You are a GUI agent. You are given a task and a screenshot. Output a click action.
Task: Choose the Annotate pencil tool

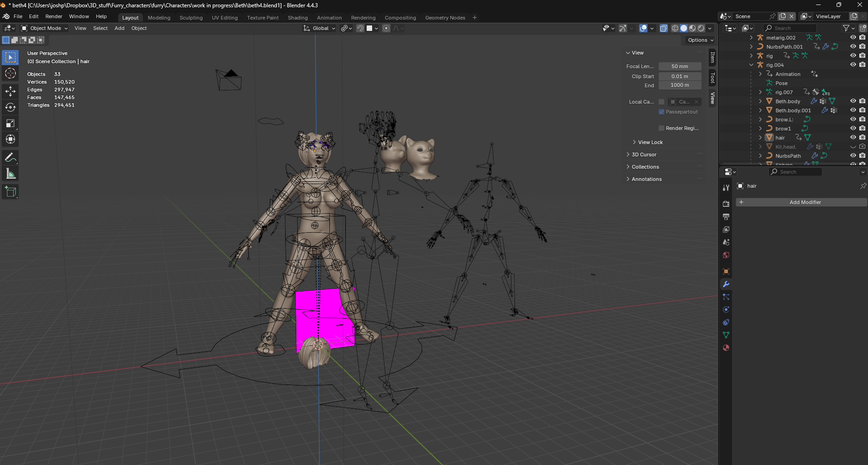(10, 158)
